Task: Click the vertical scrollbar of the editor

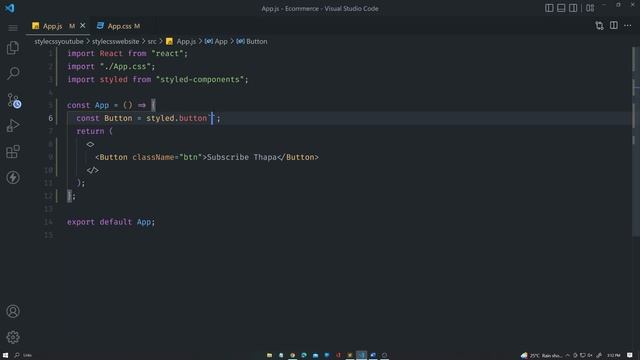Action: click(x=635, y=141)
